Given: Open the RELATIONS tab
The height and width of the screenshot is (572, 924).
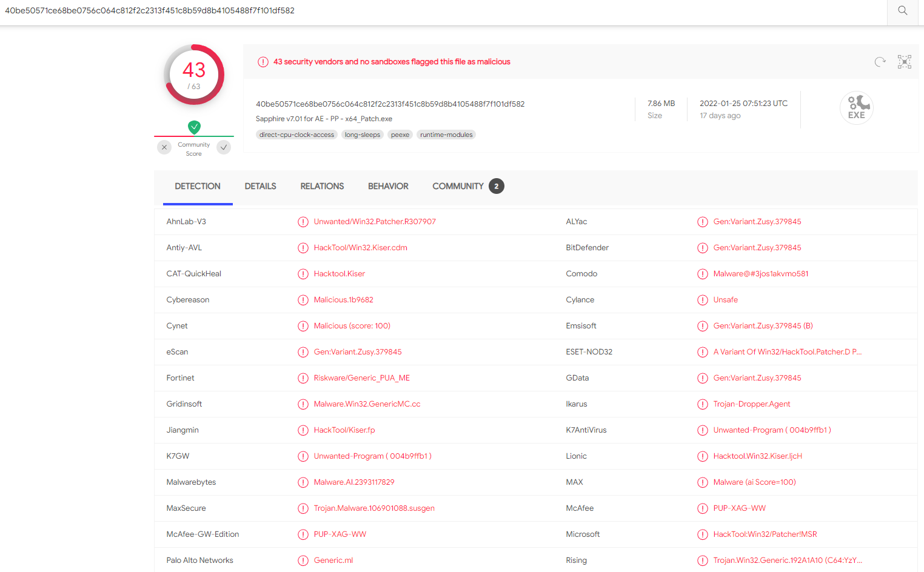Looking at the screenshot, I should 322,187.
